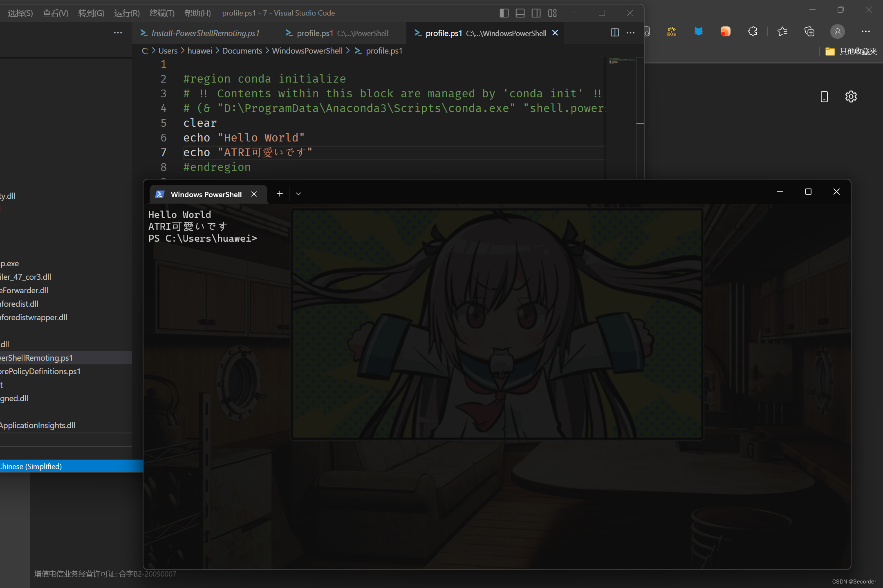Click the browser collections icon

coord(809,31)
